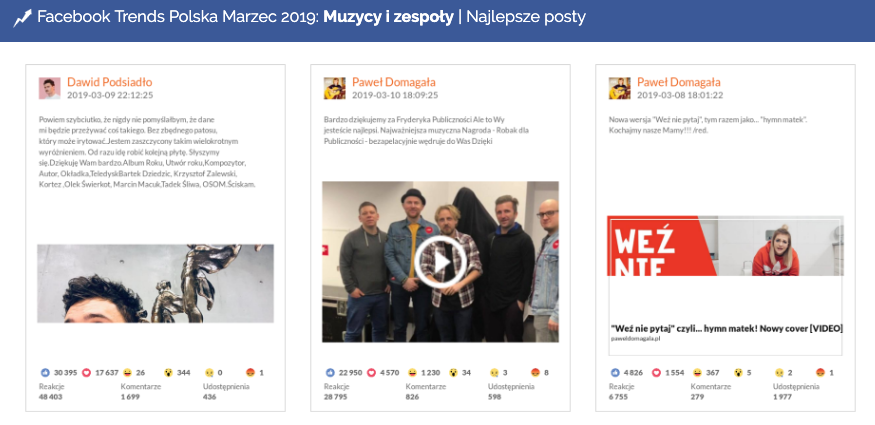This screenshot has height=425, width=875.
Task: Click the like icon on Dawid Podsiadło's post
Action: [45, 373]
